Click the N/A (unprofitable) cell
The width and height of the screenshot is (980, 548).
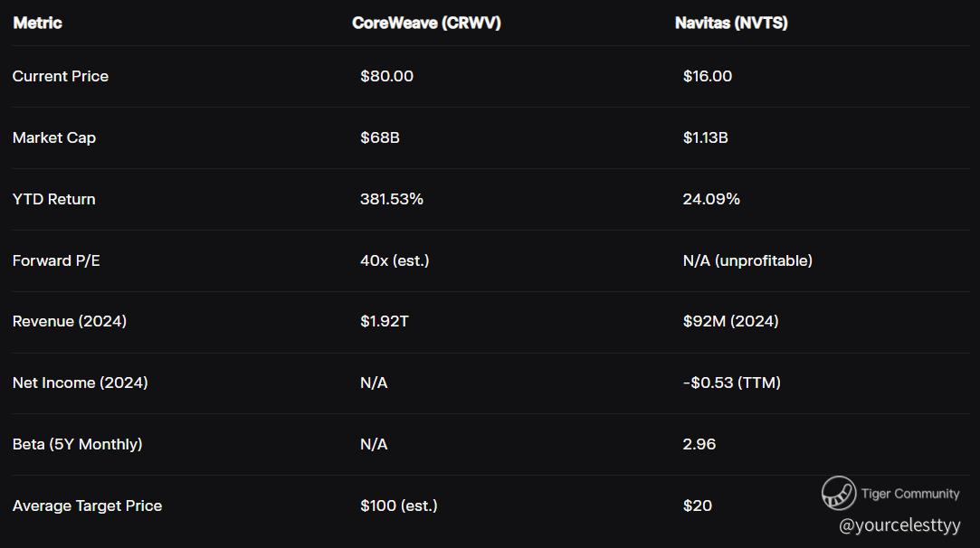[747, 260]
